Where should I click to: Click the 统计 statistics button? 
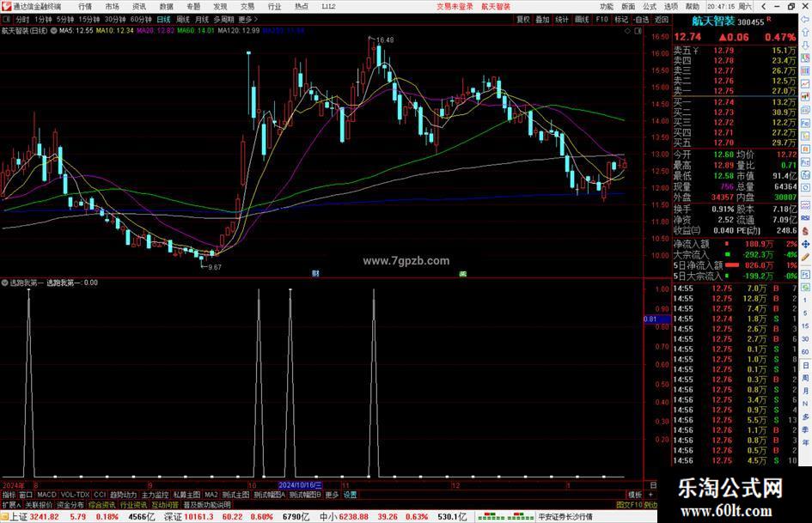click(562, 19)
